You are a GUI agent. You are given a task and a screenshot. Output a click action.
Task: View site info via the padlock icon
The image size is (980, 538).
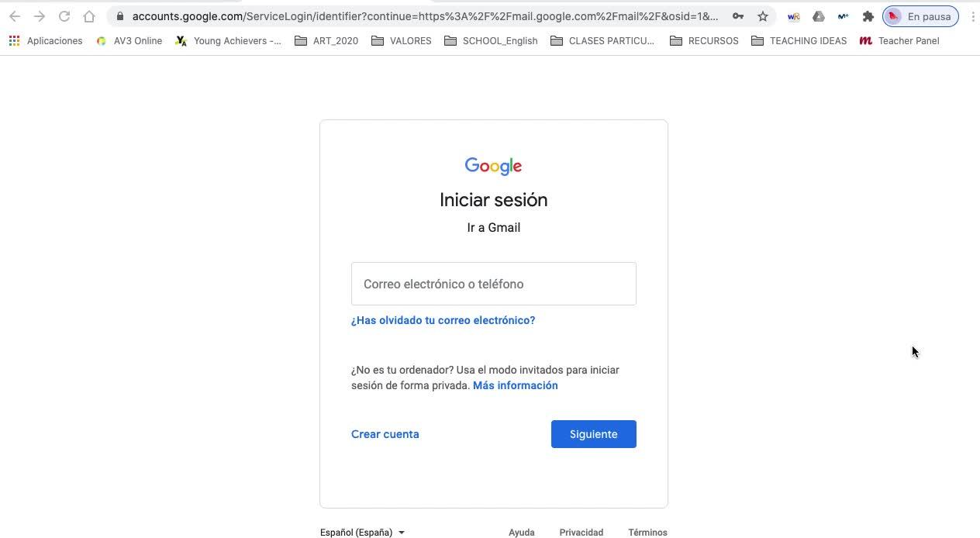point(120,16)
